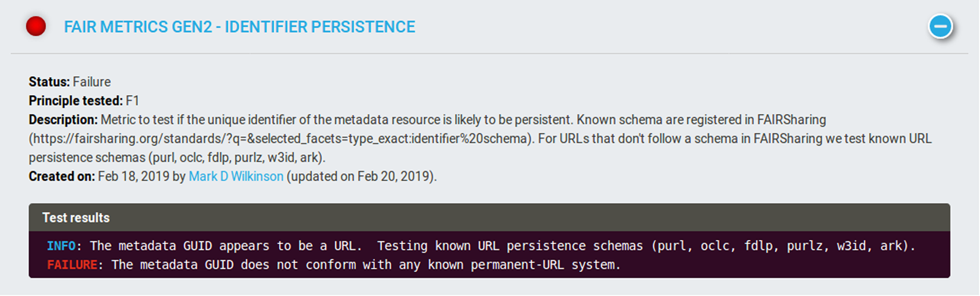Click the Test results header bar
The image size is (980, 296).
tap(489, 218)
